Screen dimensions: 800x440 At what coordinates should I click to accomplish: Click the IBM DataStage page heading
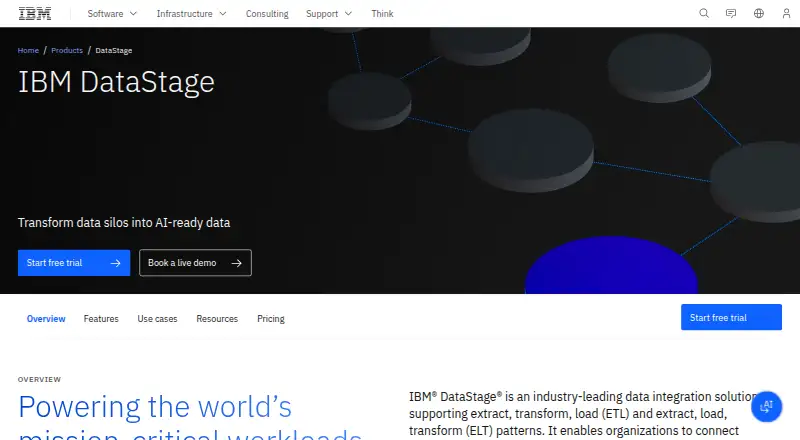[116, 82]
